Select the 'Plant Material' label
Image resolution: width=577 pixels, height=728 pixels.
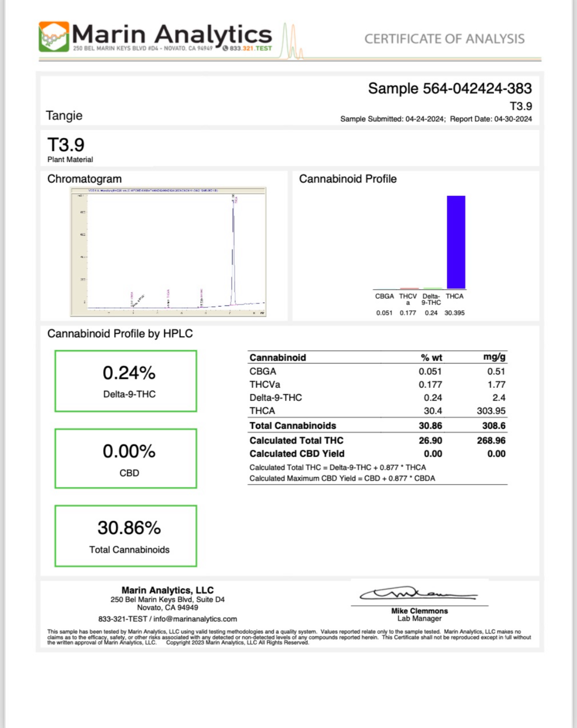[70, 160]
